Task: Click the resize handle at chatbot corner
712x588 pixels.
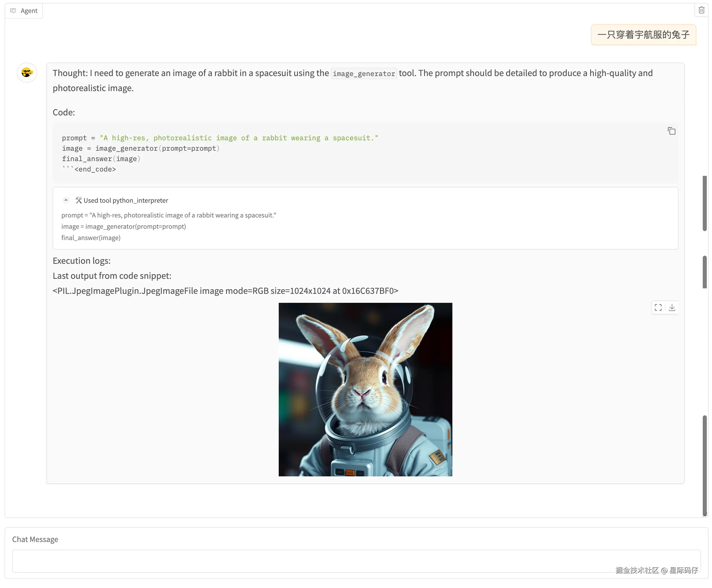Action: click(705, 515)
